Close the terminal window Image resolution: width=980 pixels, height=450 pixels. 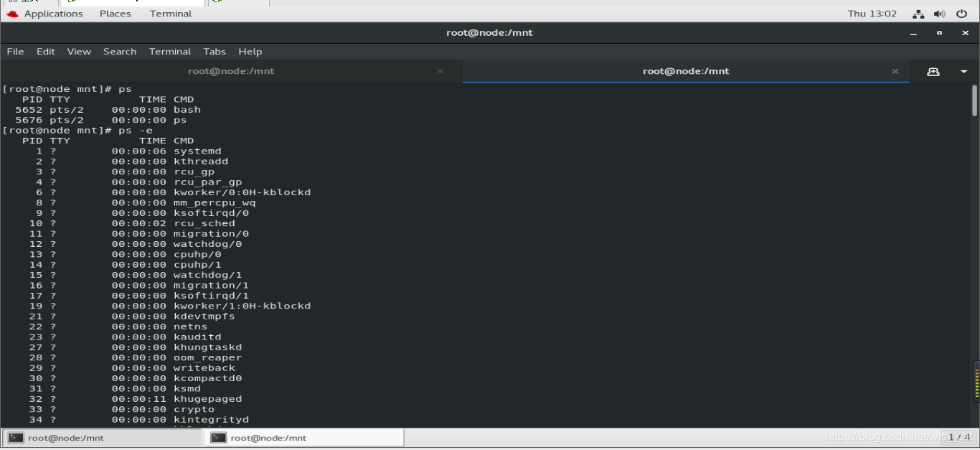point(963,33)
